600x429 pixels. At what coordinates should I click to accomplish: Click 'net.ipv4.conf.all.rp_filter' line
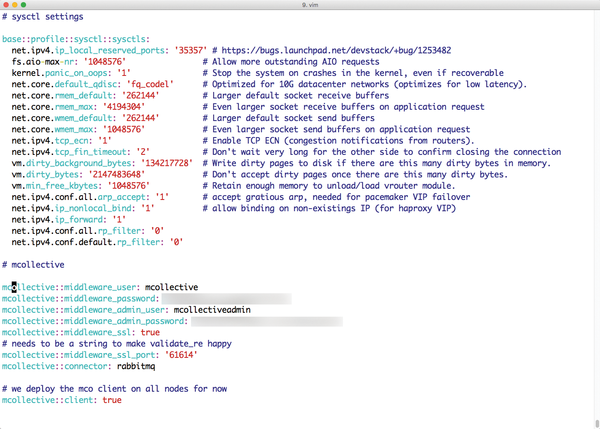88,231
